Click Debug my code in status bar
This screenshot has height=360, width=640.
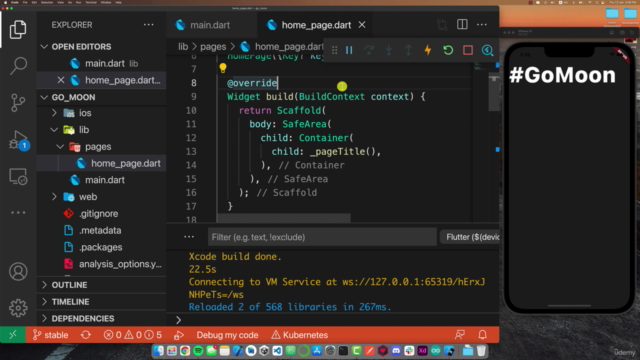[227, 335]
